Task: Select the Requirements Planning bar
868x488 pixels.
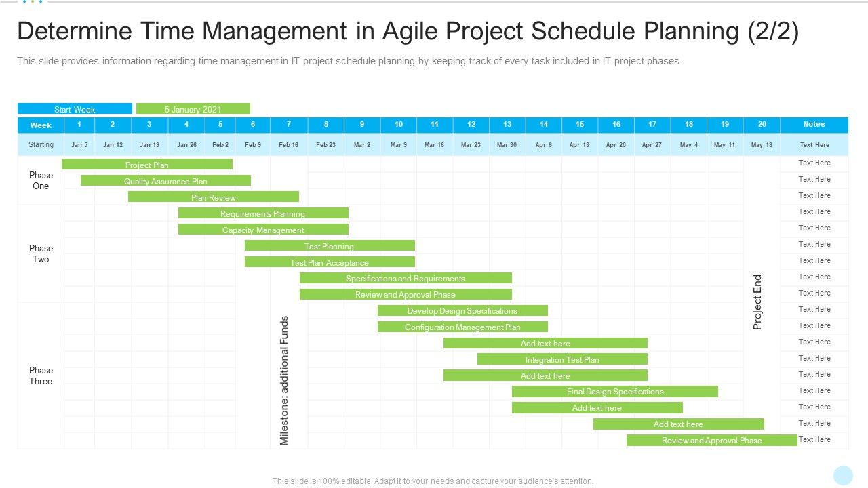Action: coord(263,213)
